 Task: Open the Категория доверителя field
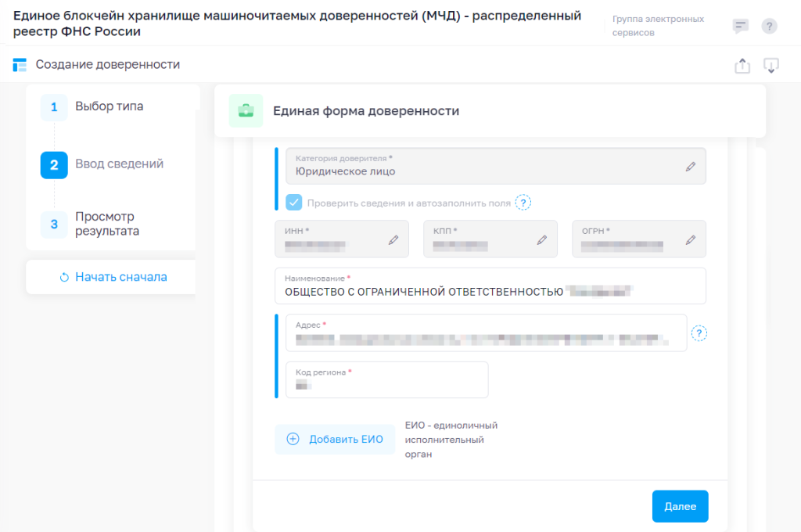(495, 166)
